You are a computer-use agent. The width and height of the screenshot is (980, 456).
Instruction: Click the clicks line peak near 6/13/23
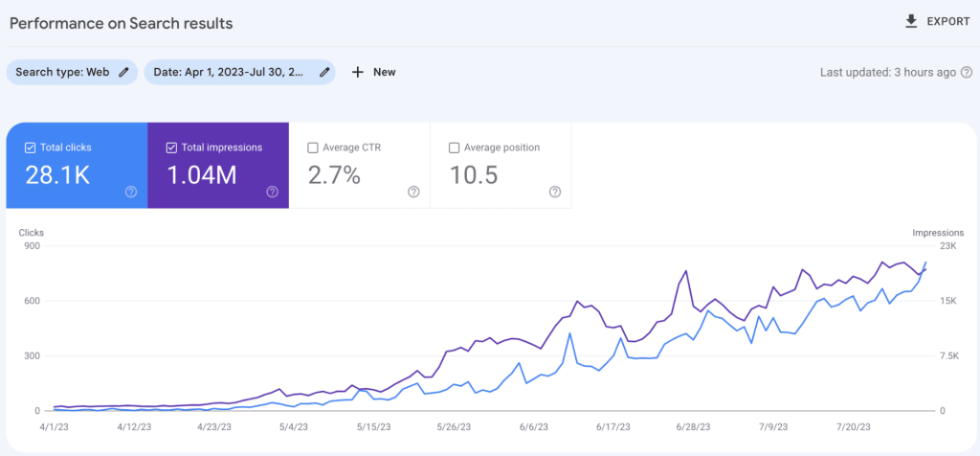tap(569, 333)
